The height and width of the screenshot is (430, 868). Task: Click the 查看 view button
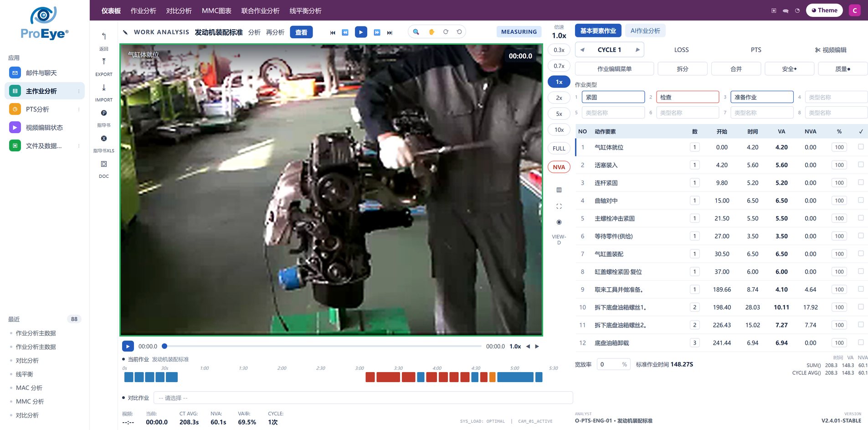click(x=301, y=32)
